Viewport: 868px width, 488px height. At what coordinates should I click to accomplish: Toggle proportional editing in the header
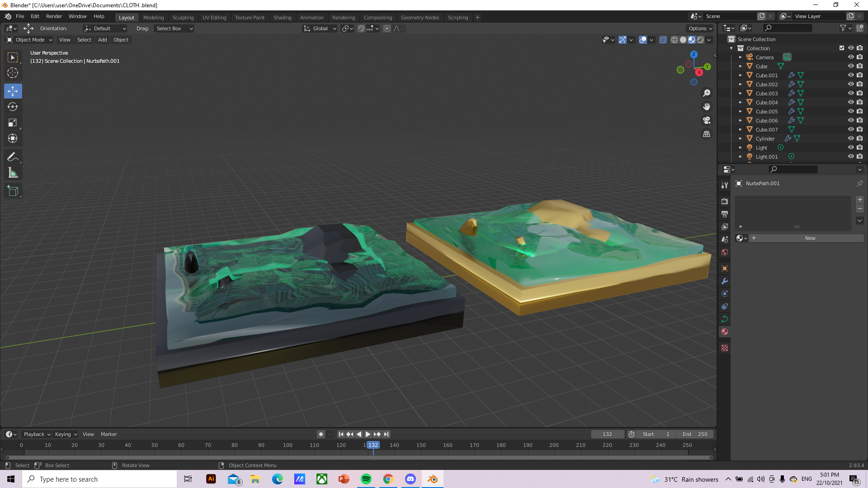[x=387, y=28]
